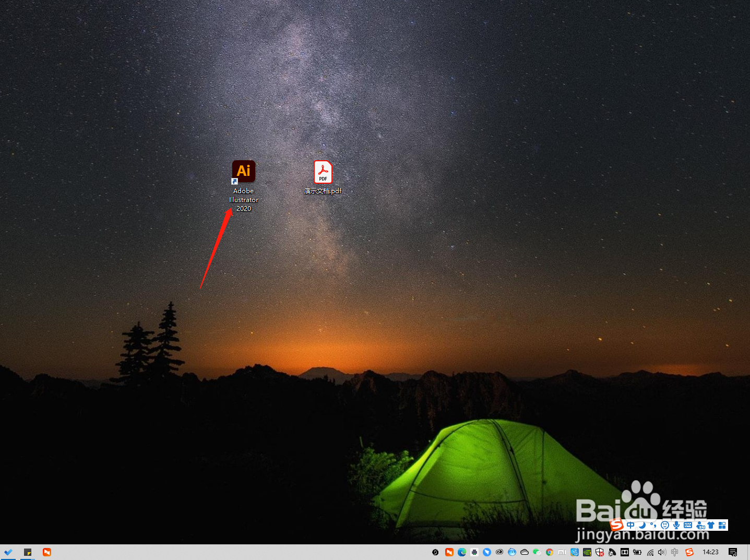Open the 14:23 taskbar clock
This screenshot has width=750, height=560.
710,552
